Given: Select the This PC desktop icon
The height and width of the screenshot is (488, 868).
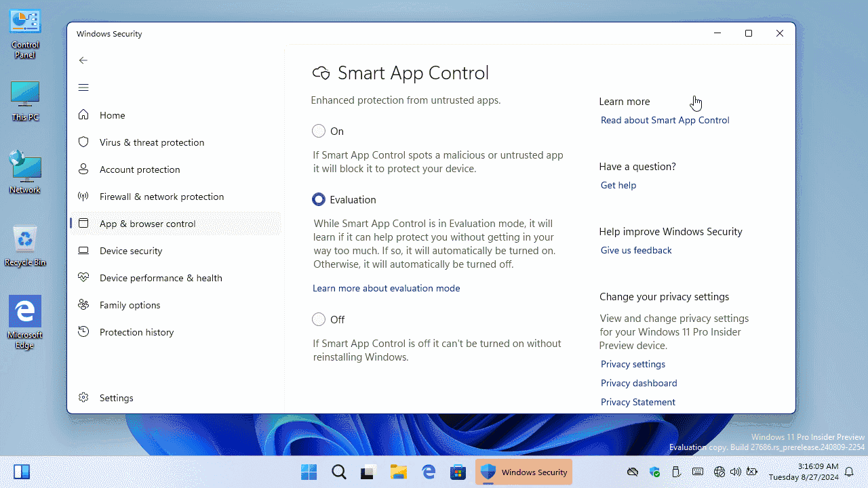Looking at the screenshot, I should 25,102.
